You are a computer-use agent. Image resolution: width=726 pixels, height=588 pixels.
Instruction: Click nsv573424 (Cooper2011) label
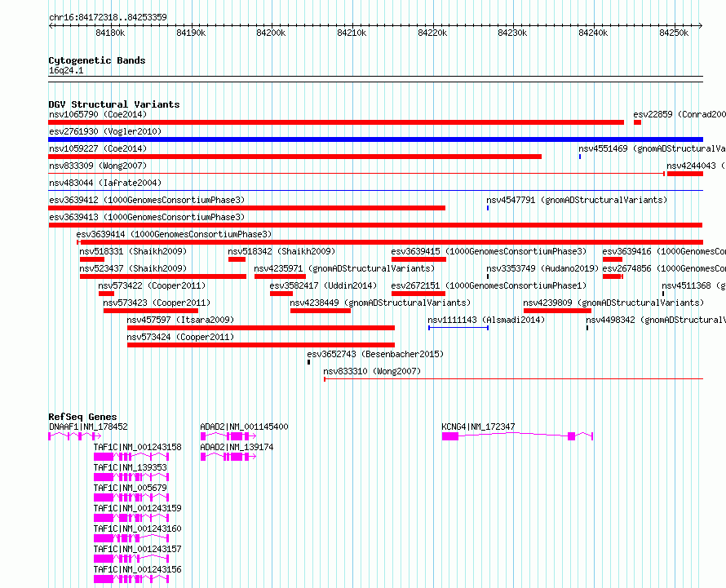coord(180,337)
